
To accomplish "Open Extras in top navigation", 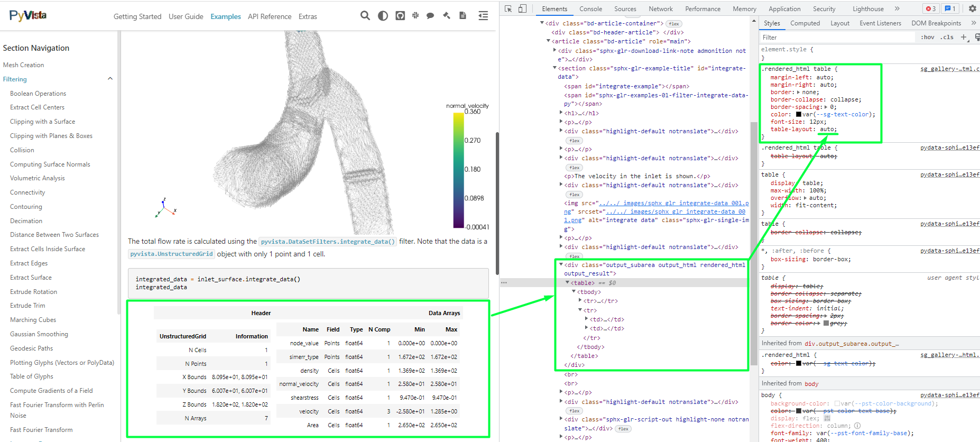I will (x=308, y=16).
